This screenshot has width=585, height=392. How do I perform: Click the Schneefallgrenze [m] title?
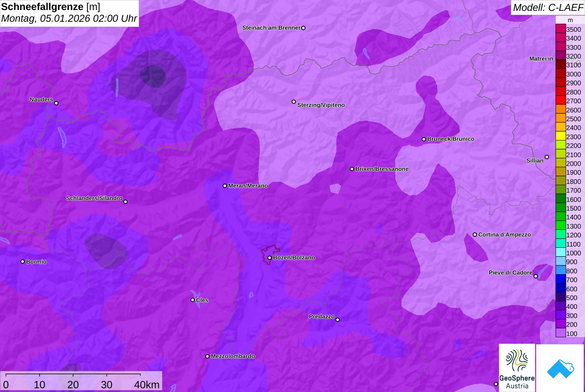click(51, 7)
